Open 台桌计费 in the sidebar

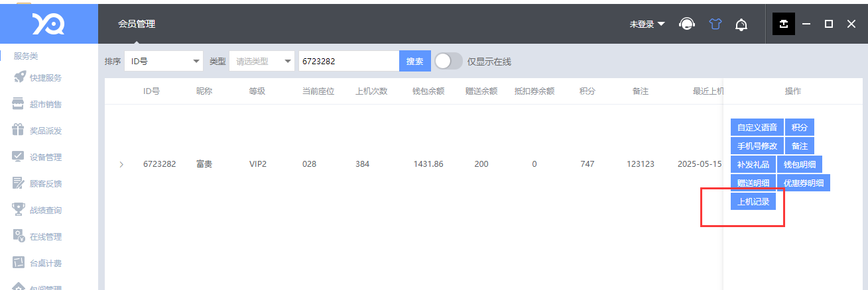click(46, 263)
